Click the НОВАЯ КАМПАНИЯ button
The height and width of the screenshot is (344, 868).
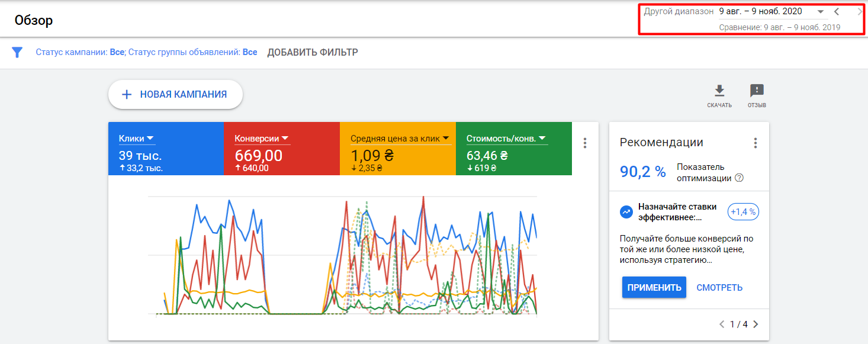tap(175, 94)
